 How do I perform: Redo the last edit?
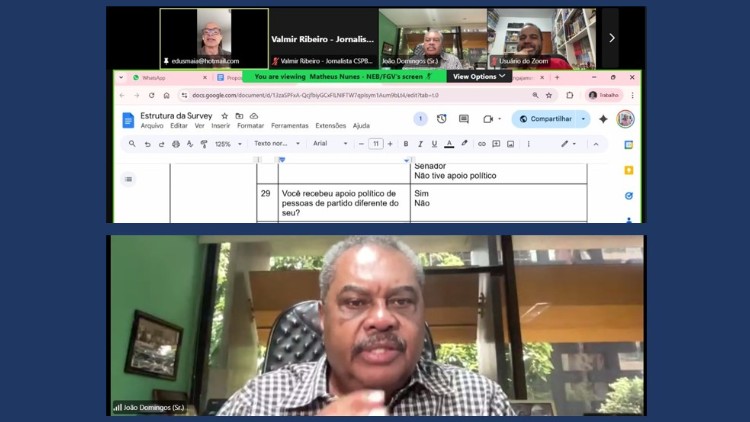click(161, 144)
